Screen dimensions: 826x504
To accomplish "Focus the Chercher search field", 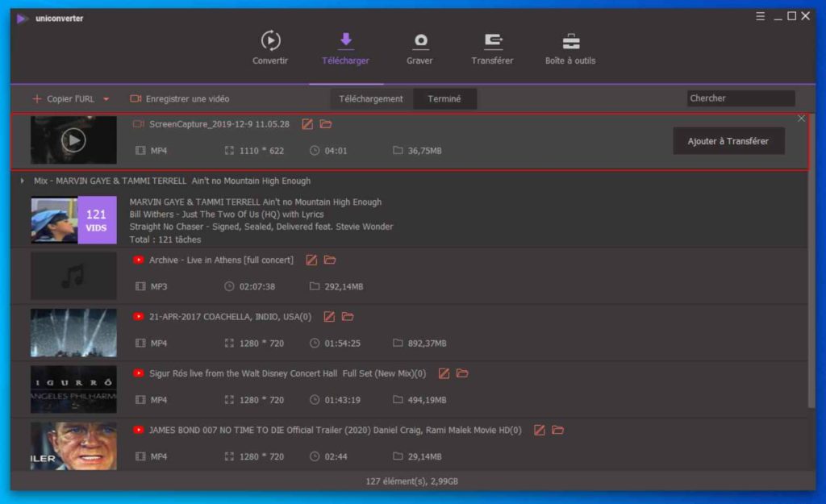I will point(740,98).
